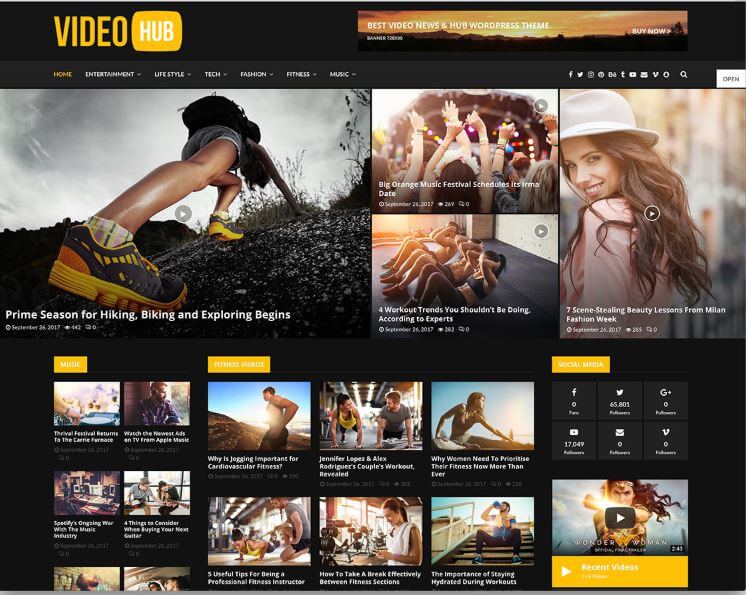Viewport: 746px width, 595px height.
Task: Open the Twitter link in the navigation bar
Action: click(x=580, y=75)
